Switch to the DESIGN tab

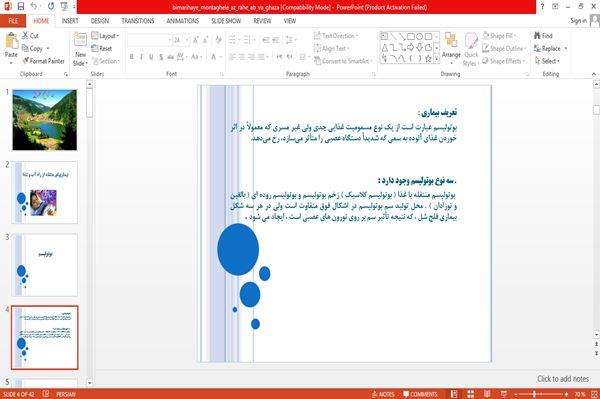99,21
